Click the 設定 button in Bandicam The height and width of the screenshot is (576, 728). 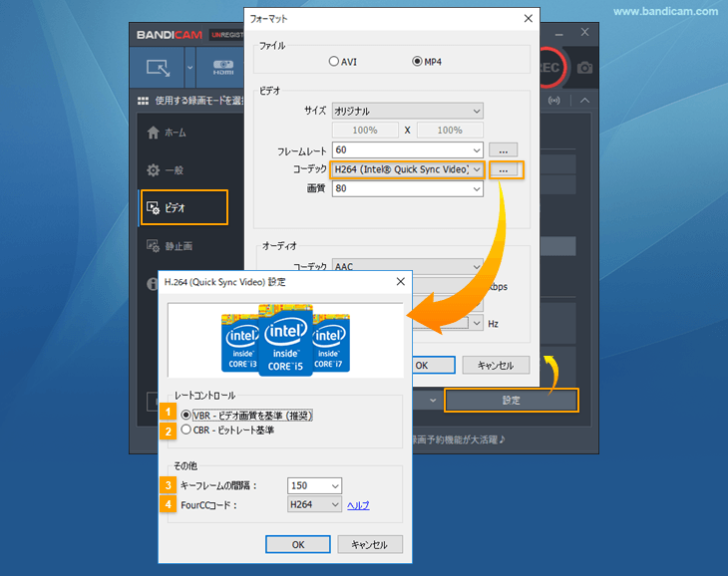512,400
